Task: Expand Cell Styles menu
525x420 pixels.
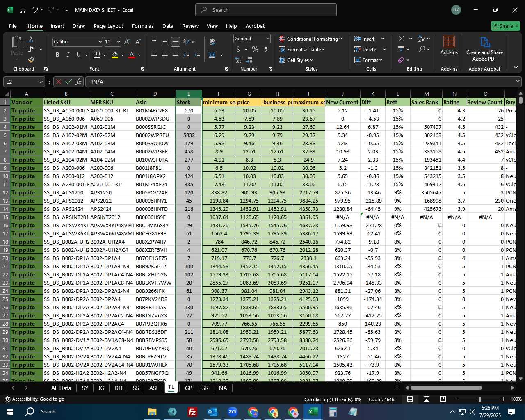Action: click(x=296, y=60)
